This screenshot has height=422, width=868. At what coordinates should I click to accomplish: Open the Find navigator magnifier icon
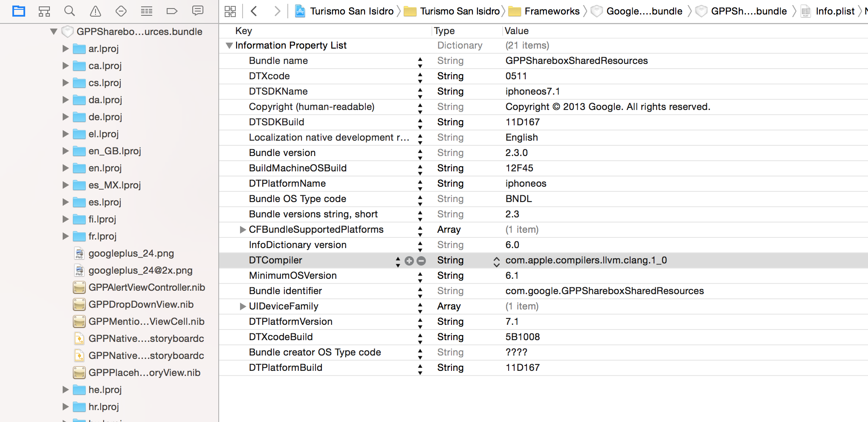[69, 11]
